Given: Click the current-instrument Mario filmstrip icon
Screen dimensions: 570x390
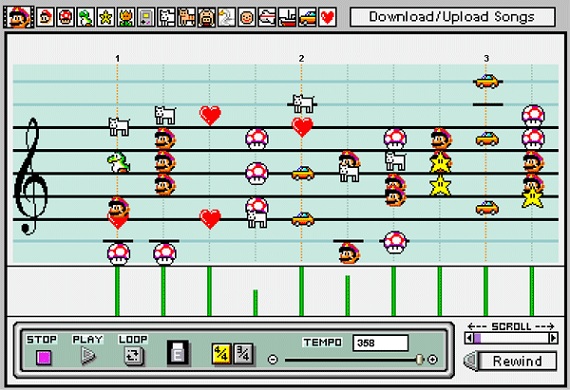Looking at the screenshot, I should [x=19, y=17].
